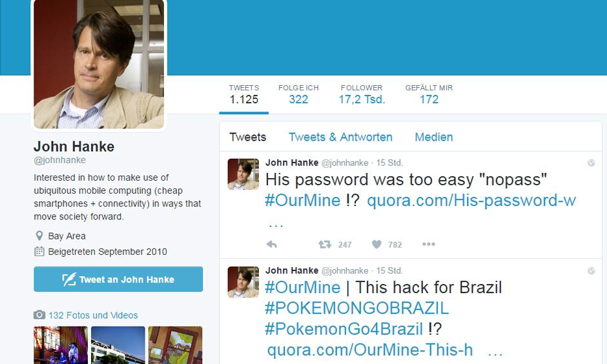Viewport: 607px width, 364px height.
Task: Expand the large profile picture
Action: [99, 64]
